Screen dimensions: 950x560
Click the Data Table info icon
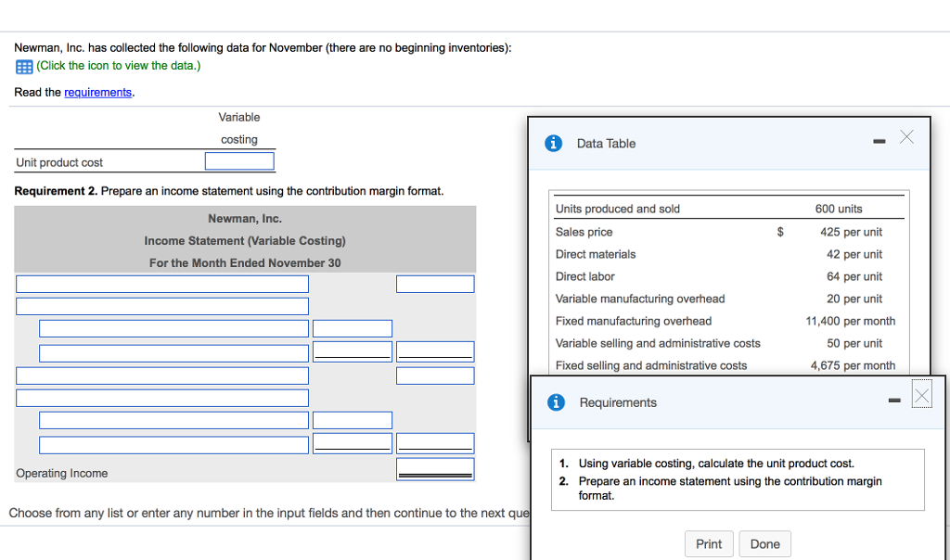tap(554, 144)
